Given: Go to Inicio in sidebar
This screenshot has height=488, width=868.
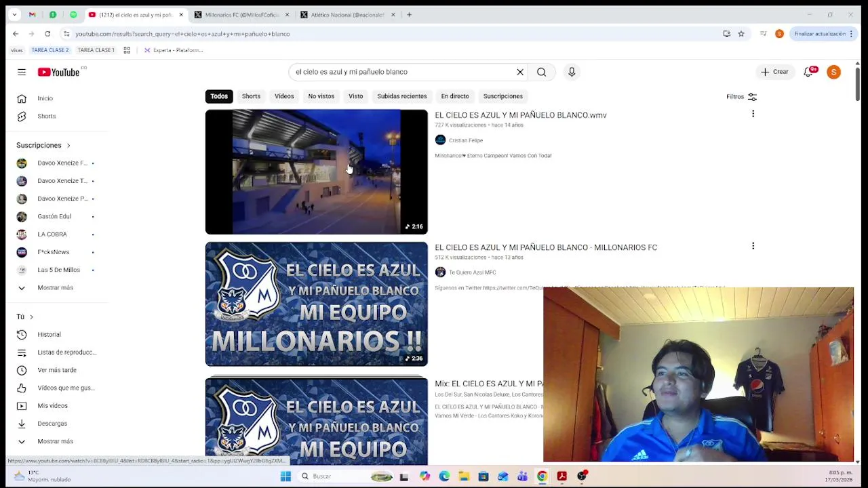Looking at the screenshot, I should click(45, 98).
